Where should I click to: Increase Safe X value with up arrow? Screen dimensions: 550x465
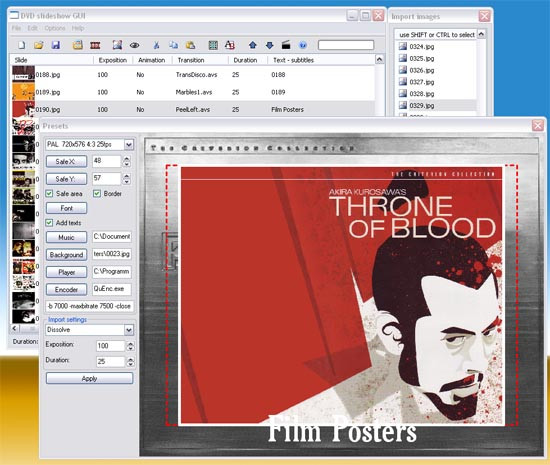(127, 159)
